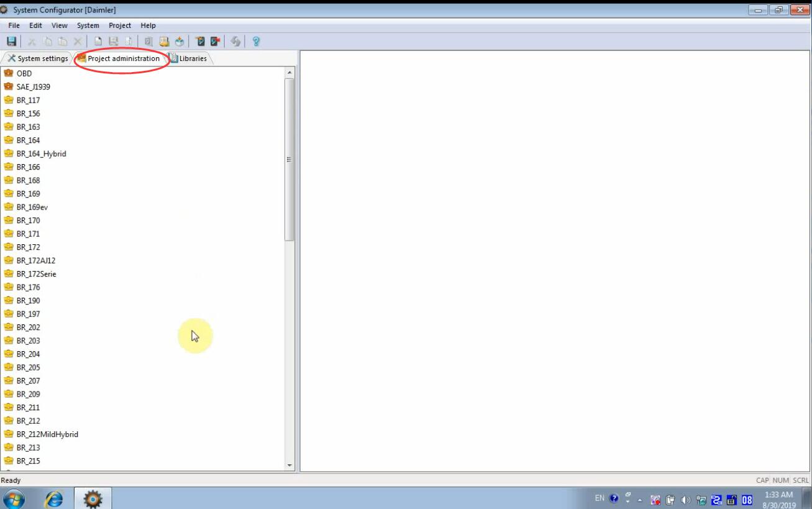Open Internet Explorer from the taskbar

(x=55, y=498)
